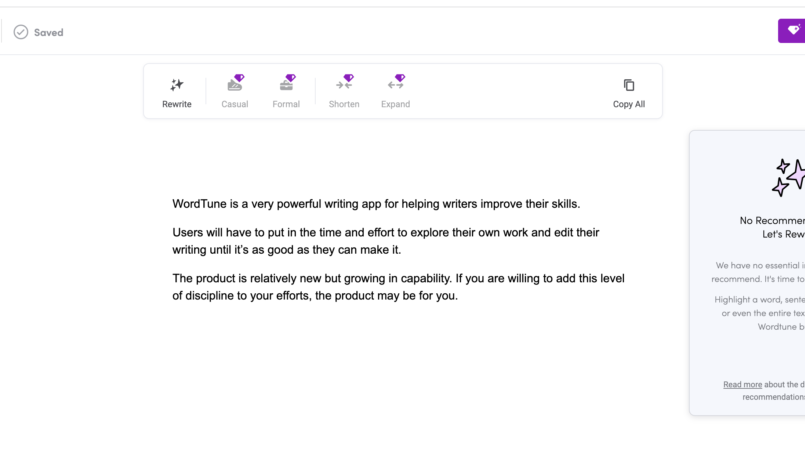805x453 pixels.
Task: Click the premium diamond badge above Formal
Action: [290, 77]
